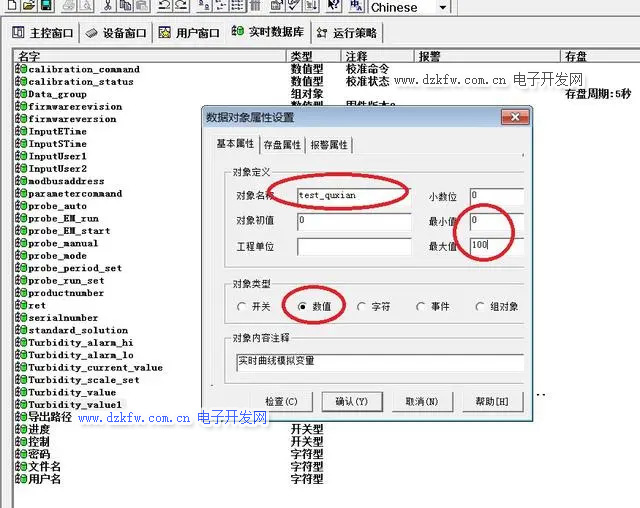Image resolution: width=640 pixels, height=508 pixels.
Task: Go to the 运行策略 tab
Action: point(348,33)
